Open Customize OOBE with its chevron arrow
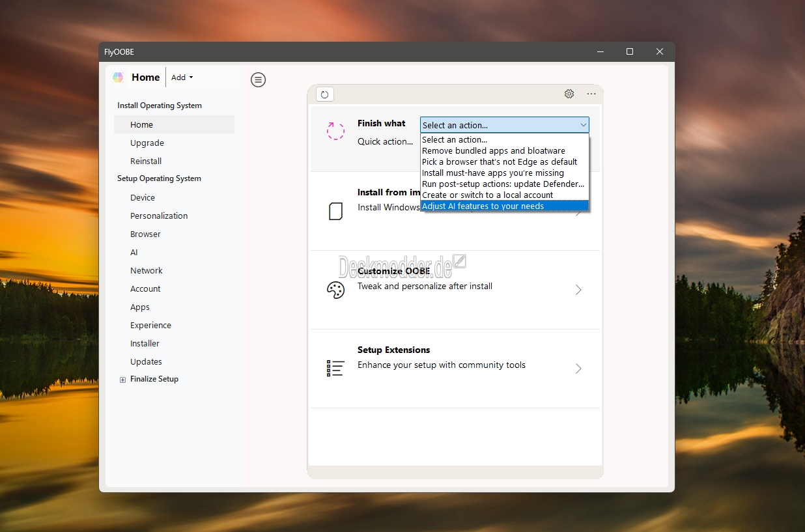Viewport: 805px width, 532px height. click(578, 290)
